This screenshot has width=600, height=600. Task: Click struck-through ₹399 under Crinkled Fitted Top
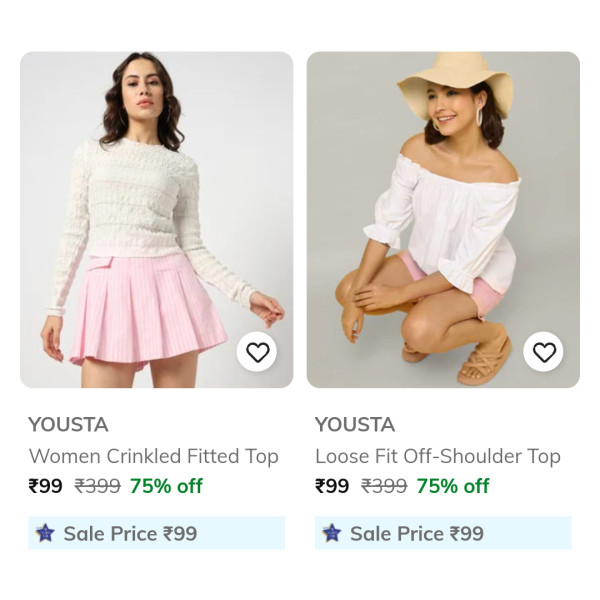tap(98, 486)
